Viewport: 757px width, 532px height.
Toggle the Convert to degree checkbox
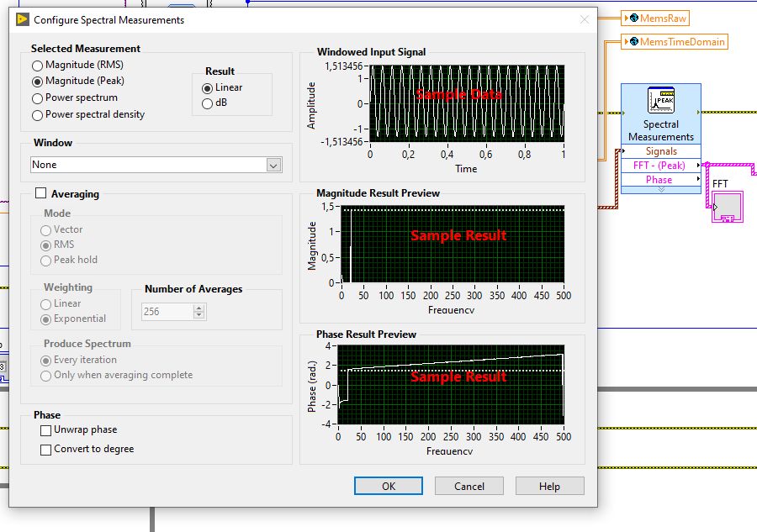tap(46, 450)
